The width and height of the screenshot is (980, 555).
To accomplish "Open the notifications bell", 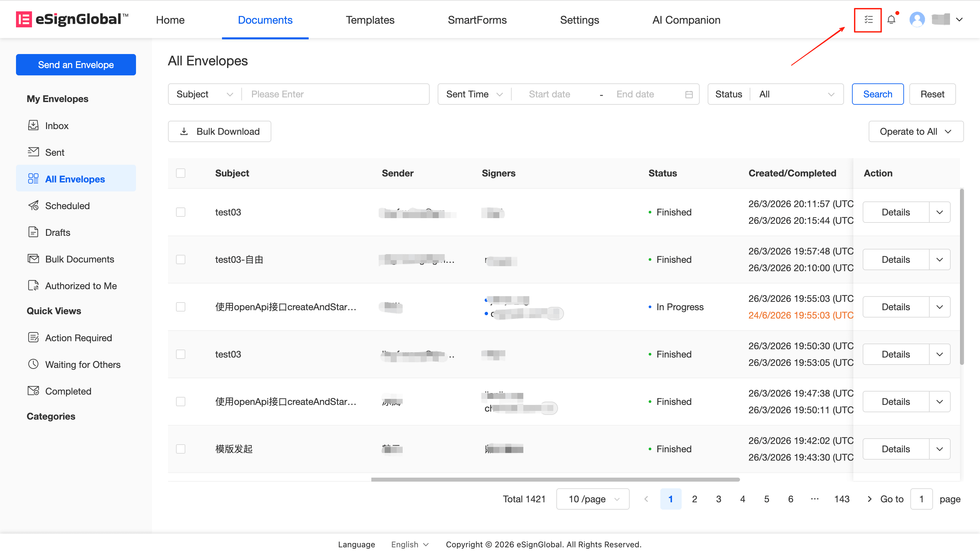I will click(891, 20).
